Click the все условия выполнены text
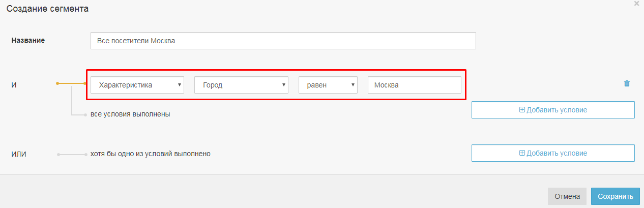The width and height of the screenshot is (644, 208). pos(130,114)
